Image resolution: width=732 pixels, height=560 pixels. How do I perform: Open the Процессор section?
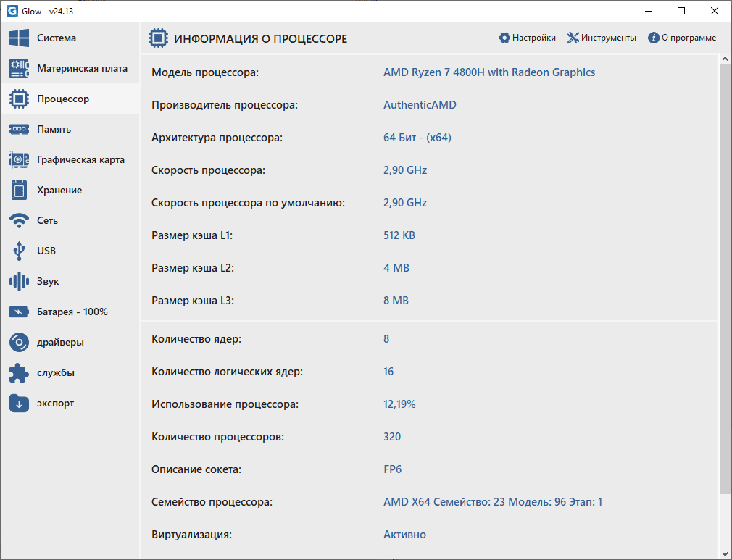63,99
